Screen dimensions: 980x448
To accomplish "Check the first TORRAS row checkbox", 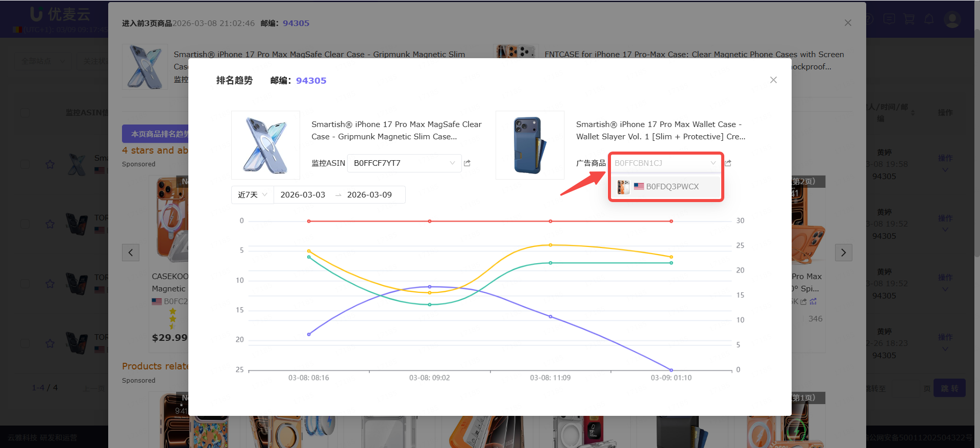I will point(25,223).
